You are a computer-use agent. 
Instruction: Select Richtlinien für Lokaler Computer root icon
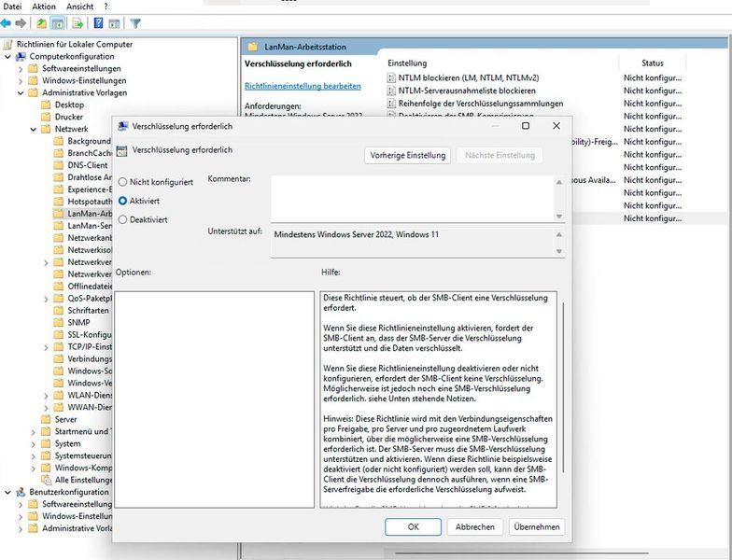[7, 45]
